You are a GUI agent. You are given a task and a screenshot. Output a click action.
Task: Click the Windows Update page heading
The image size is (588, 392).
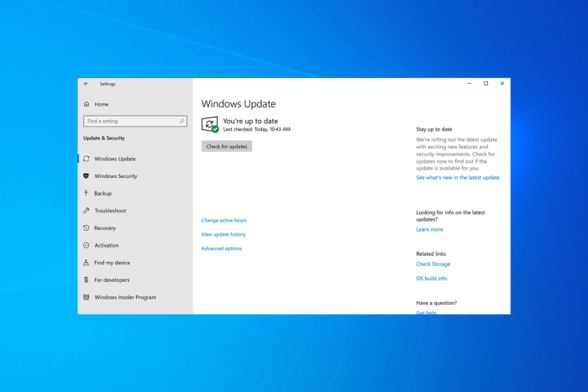pos(239,104)
